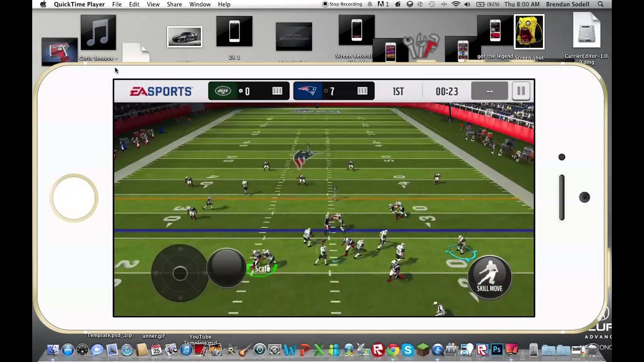Click the 00:23 game clock
The image size is (644, 362).
447,92
